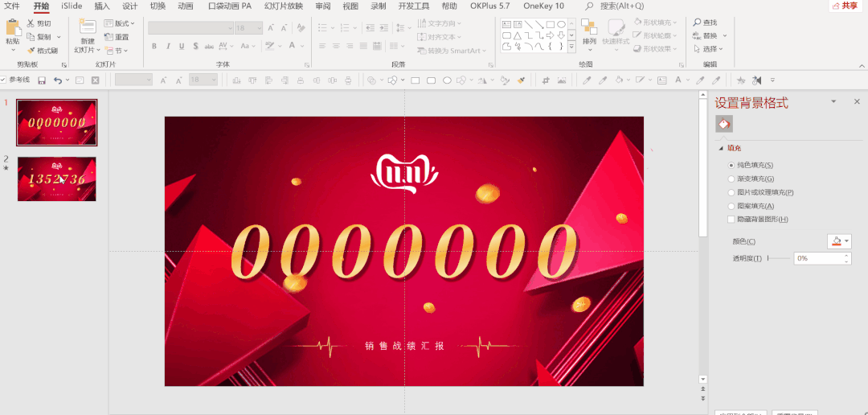Close the 设置背景格式 pane
This screenshot has width=868, height=415.
(x=857, y=101)
